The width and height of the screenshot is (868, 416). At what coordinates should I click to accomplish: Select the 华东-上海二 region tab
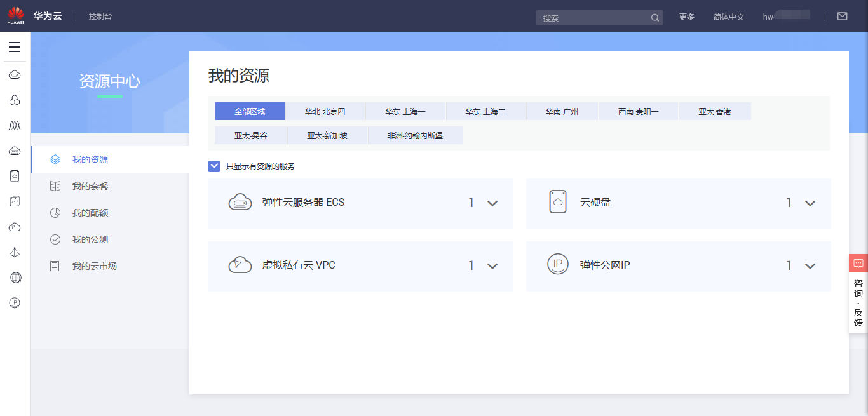click(485, 111)
